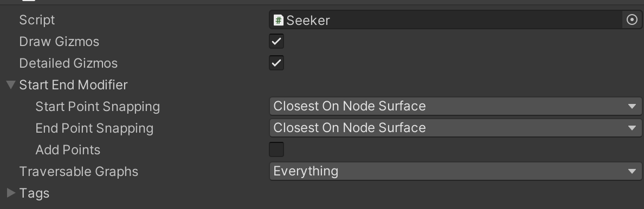Click the Add Points property label
Viewport: 644px width, 209px height.
68,150
